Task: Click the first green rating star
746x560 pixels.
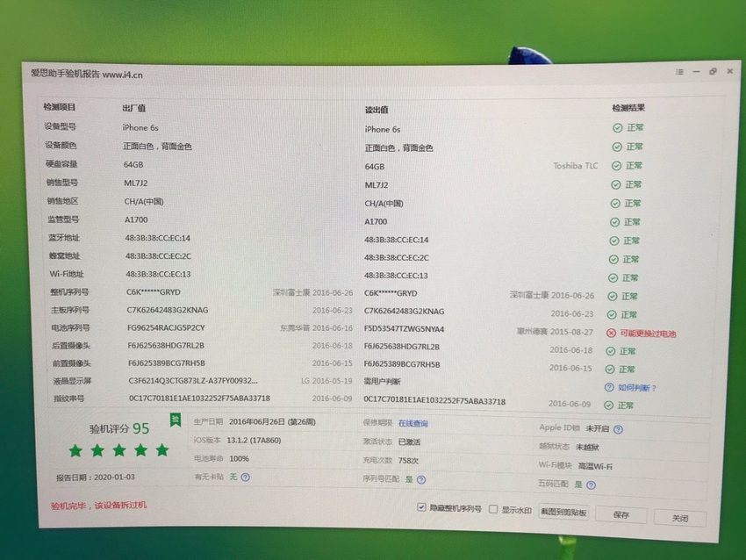Action: [x=75, y=450]
